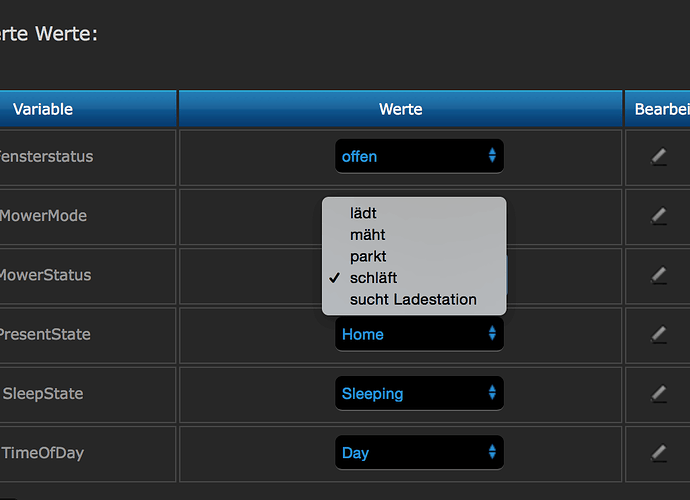Click the edit pencil for PresentState row
The height and width of the screenshot is (500, 690).
point(658,334)
